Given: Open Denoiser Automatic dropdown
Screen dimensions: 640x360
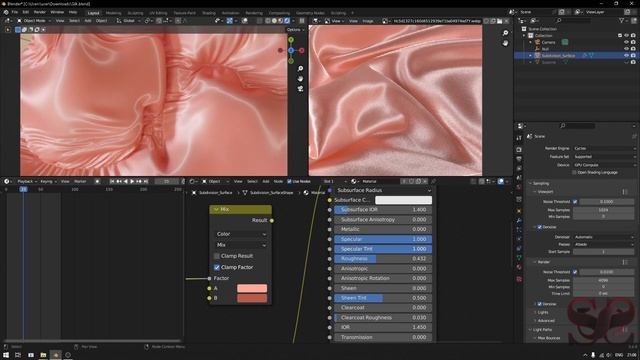Looking at the screenshot, I should (x=604, y=237).
